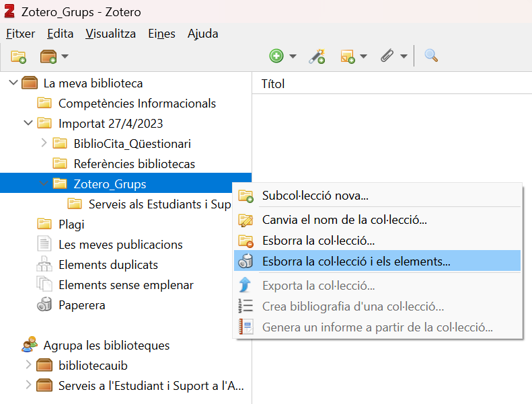The width and height of the screenshot is (532, 404).
Task: Click the Add Attachment paperclip icon
Action: click(387, 56)
